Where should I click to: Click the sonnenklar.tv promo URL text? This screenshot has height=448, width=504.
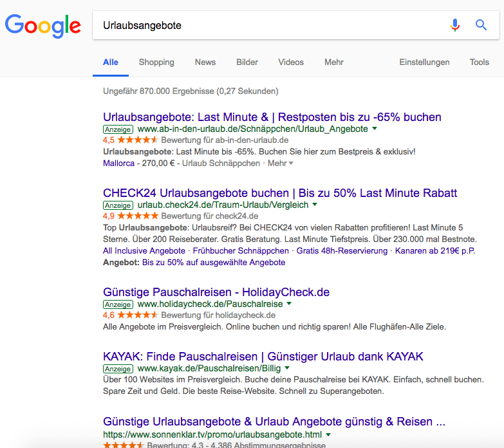point(212,434)
